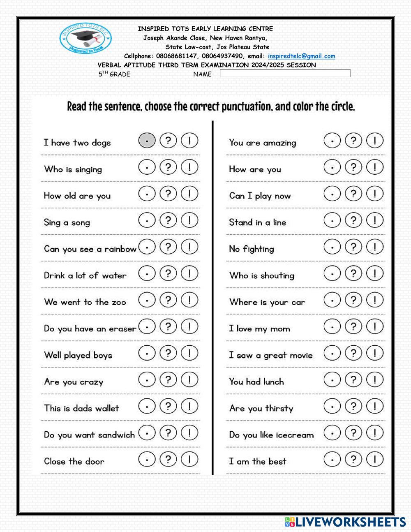This screenshot has width=411, height=532.
Task: Pick the question mark for "Do you want sandwich"
Action: [x=168, y=433]
